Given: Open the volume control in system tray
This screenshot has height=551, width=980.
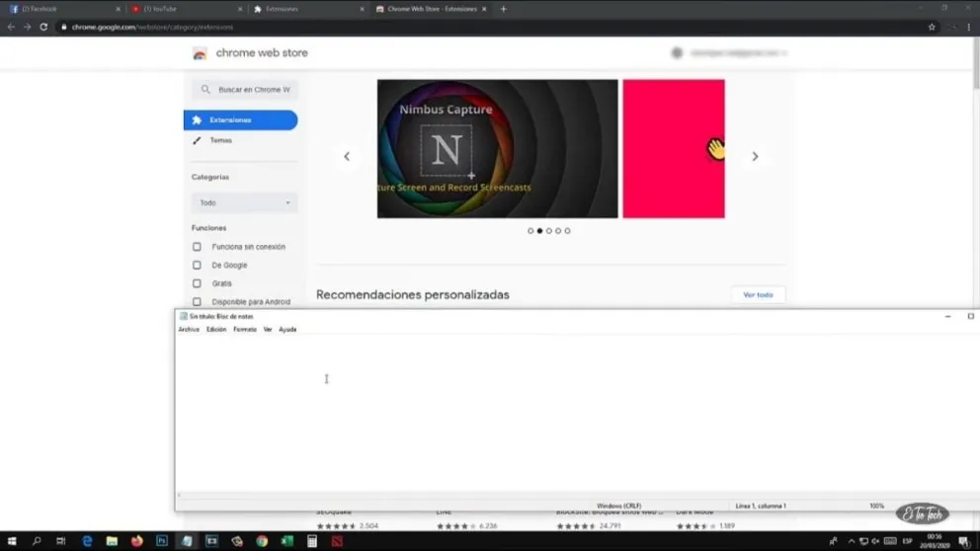Looking at the screenshot, I should click(875, 541).
